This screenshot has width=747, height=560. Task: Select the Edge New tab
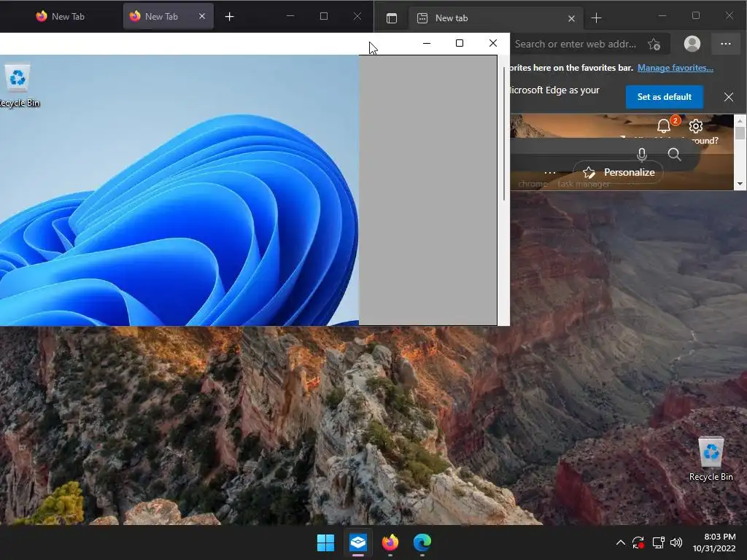coord(495,18)
